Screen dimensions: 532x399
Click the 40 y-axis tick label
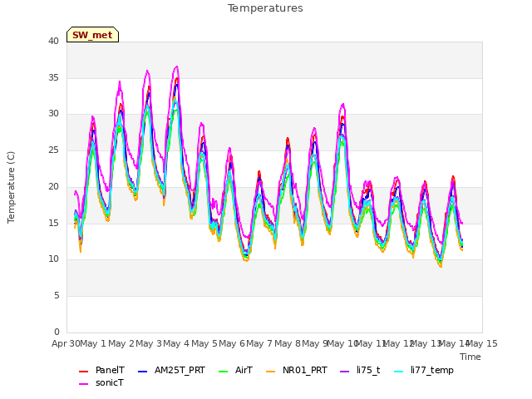pyautogui.click(x=53, y=41)
